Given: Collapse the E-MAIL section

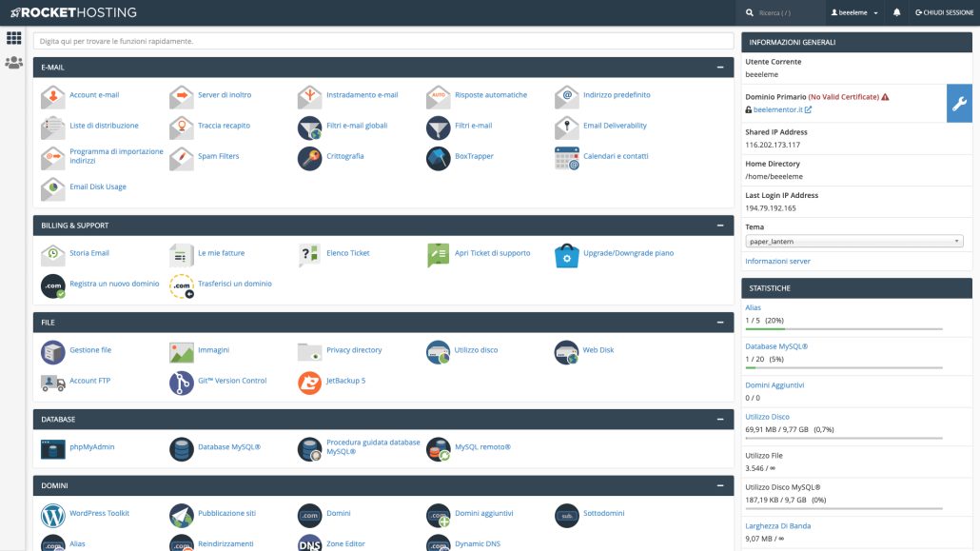Looking at the screenshot, I should (720, 68).
